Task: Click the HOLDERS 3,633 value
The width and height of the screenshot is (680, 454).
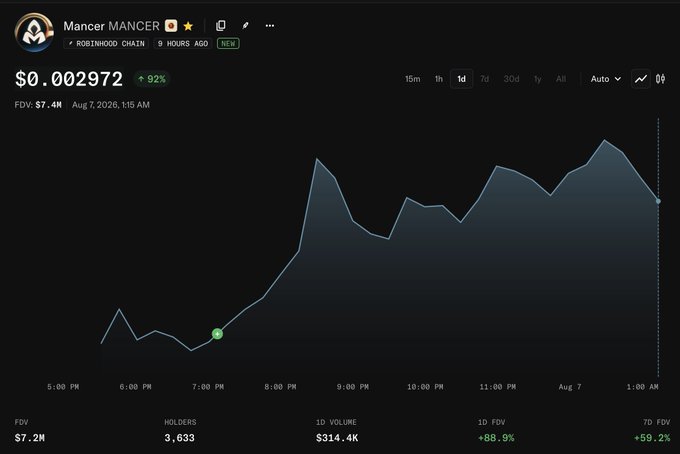Action: [179, 438]
